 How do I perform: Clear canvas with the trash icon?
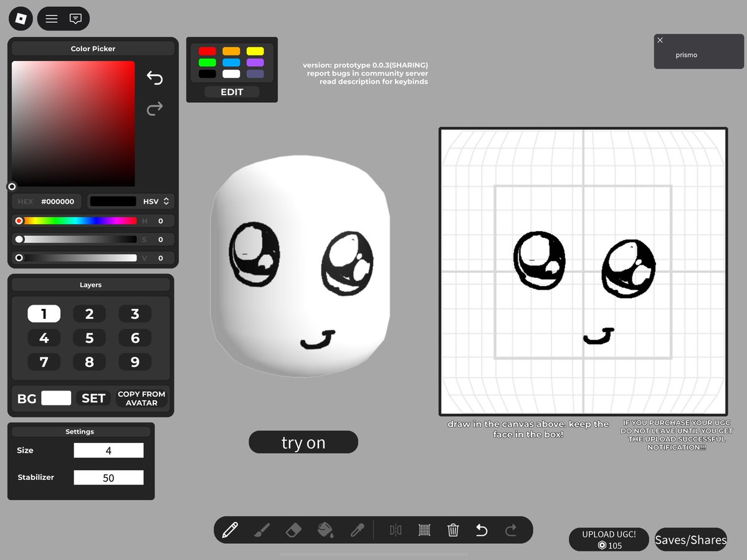point(453,529)
